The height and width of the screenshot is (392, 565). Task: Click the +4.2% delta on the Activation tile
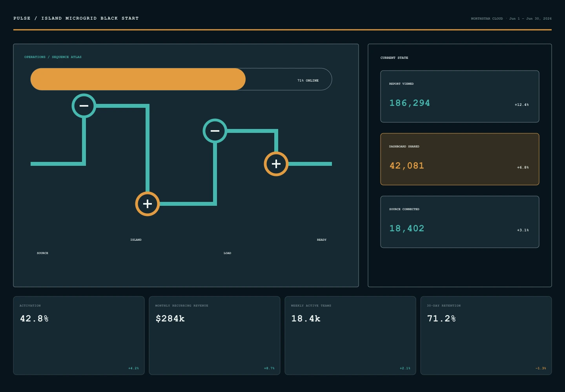(134, 368)
